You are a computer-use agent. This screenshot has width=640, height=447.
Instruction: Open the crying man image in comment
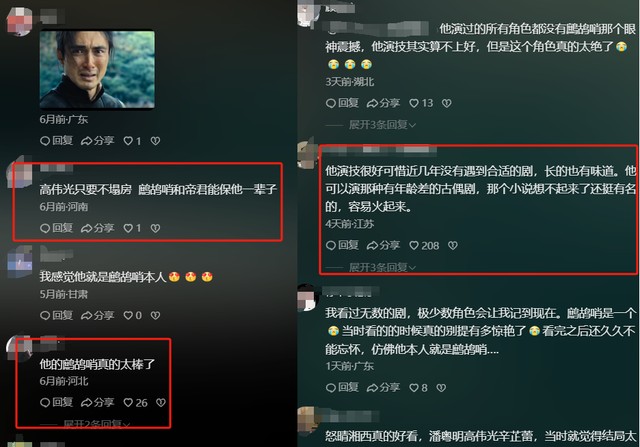point(97,69)
